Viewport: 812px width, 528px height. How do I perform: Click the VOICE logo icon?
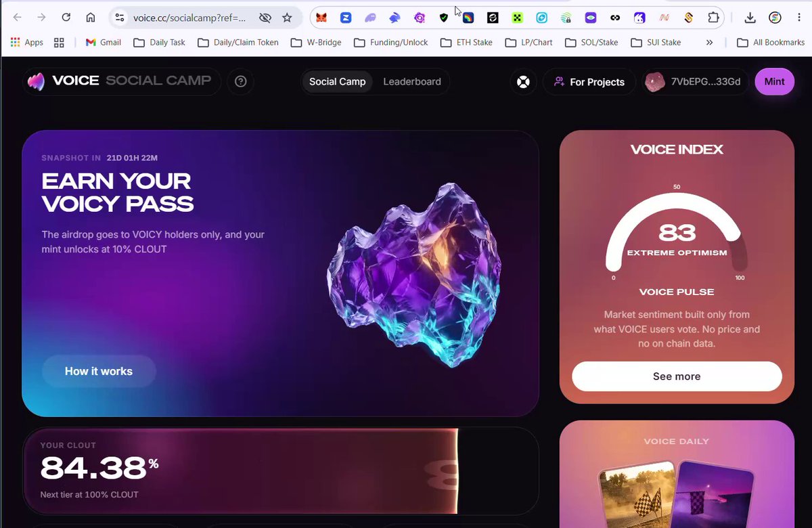(36, 82)
